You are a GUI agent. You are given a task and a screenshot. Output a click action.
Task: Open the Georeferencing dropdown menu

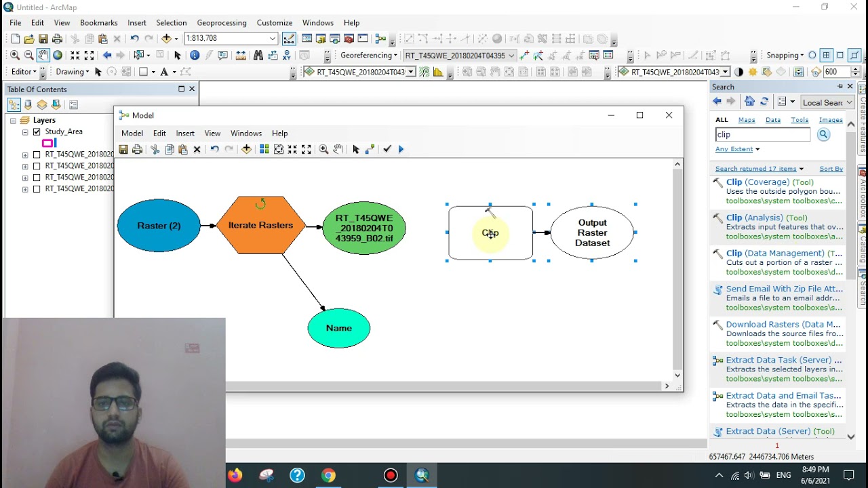[x=369, y=55]
